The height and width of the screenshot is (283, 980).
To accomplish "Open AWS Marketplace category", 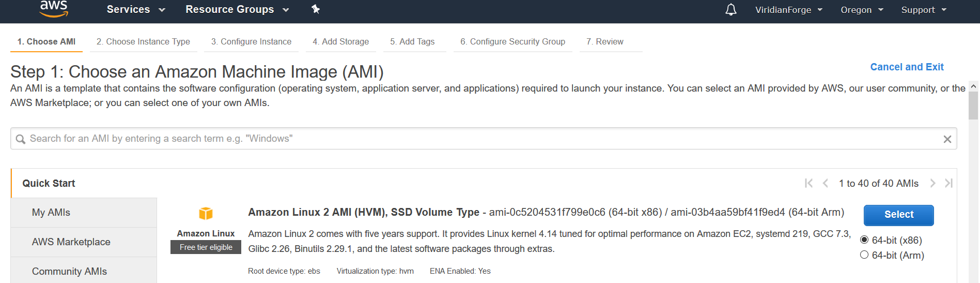I will tap(84, 242).
